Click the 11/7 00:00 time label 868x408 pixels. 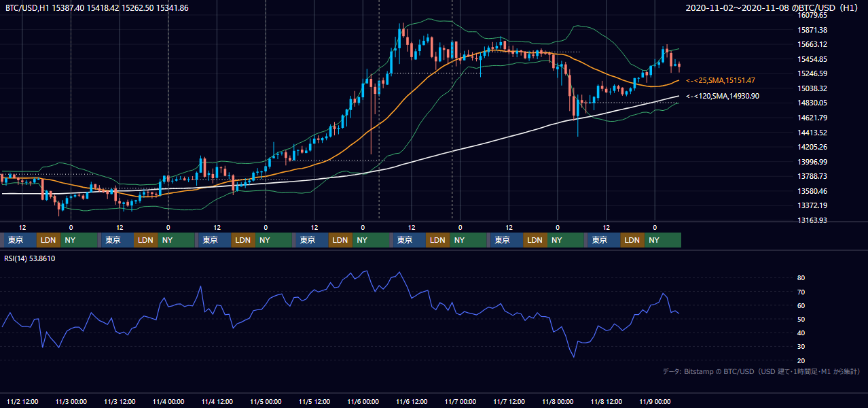click(x=460, y=401)
